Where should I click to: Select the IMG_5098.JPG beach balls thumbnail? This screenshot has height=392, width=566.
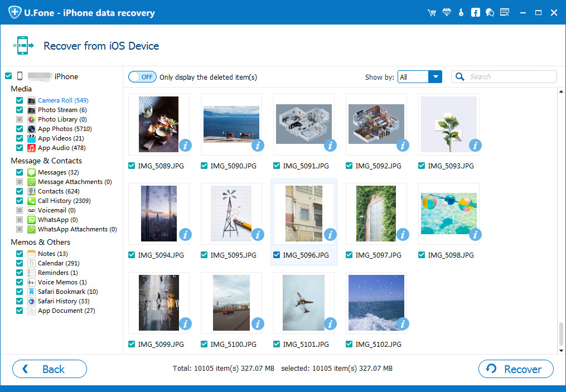pos(449,214)
